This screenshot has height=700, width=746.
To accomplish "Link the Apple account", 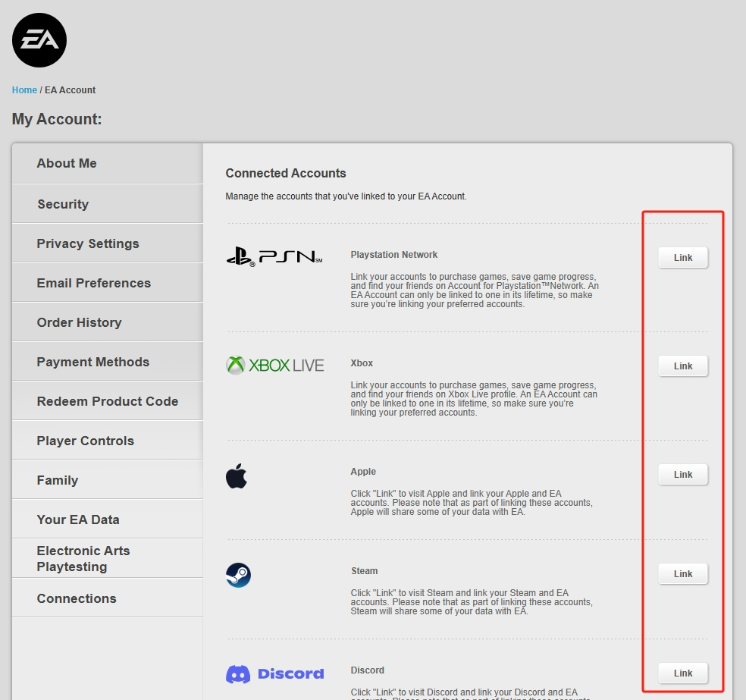I will click(x=683, y=475).
